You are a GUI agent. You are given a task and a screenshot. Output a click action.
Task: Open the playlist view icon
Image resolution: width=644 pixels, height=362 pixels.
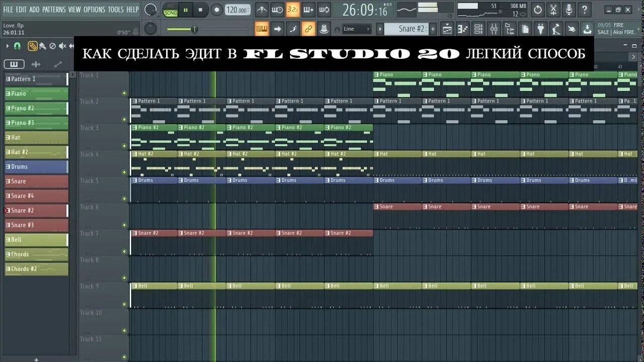click(x=447, y=29)
